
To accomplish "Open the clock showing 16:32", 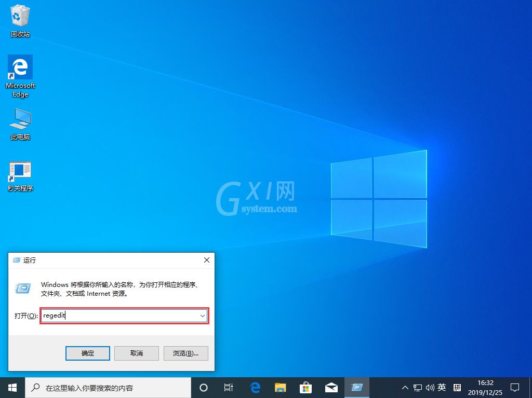I will tap(485, 388).
